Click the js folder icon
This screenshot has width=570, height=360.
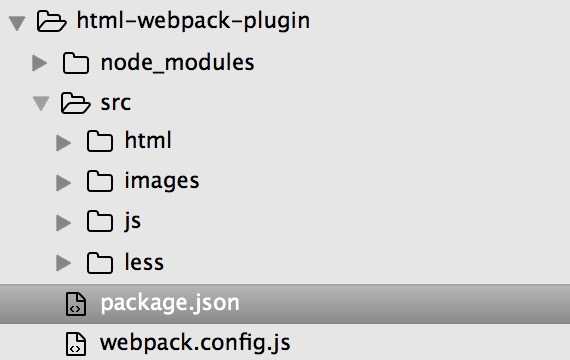[x=100, y=221]
